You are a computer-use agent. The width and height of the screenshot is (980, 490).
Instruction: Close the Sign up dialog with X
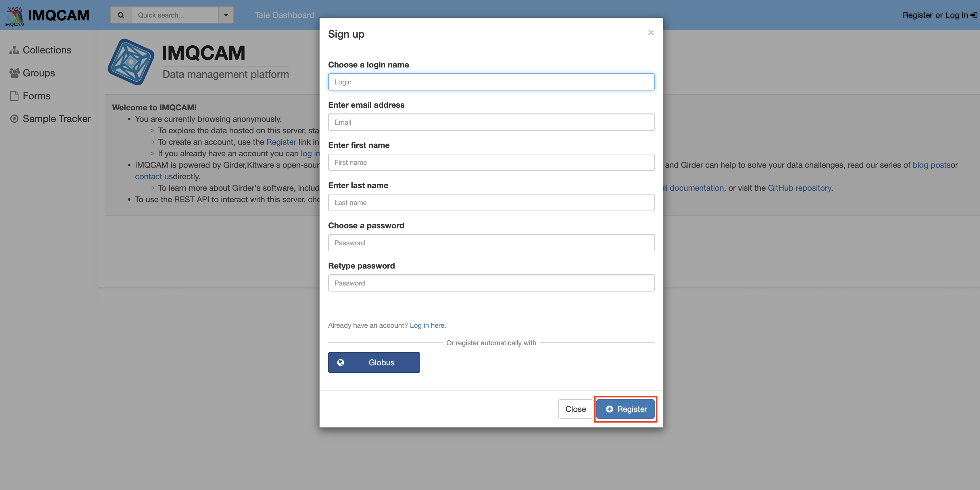[651, 33]
